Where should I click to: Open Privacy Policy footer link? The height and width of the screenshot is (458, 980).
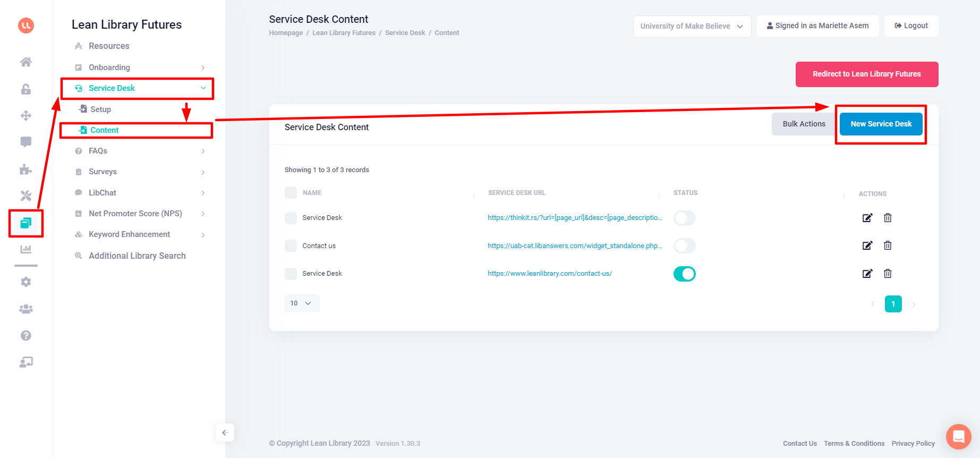(913, 444)
